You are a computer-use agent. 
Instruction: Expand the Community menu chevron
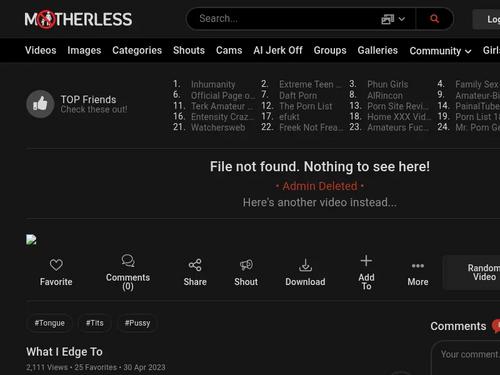pos(468,51)
